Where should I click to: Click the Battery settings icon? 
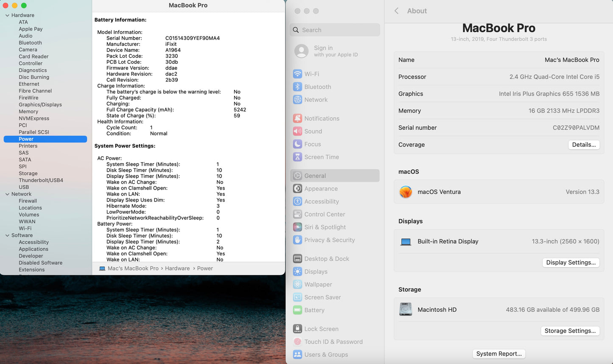pos(297,310)
